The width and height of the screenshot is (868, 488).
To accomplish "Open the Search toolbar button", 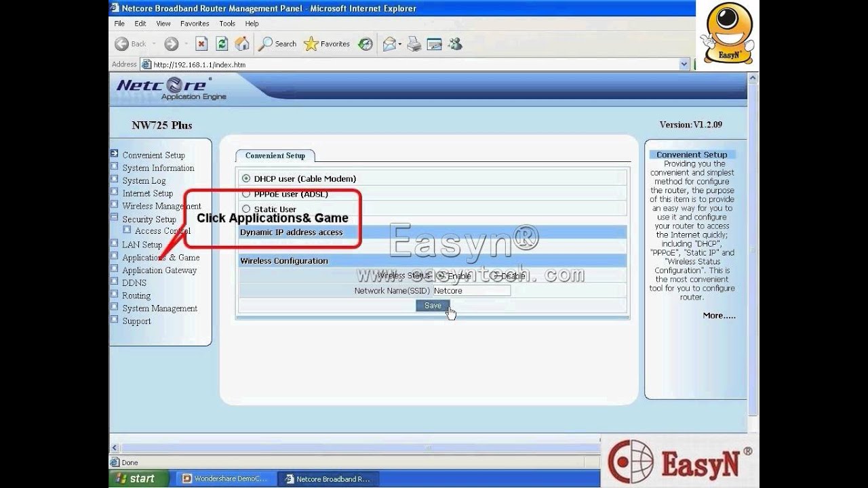I will [277, 44].
